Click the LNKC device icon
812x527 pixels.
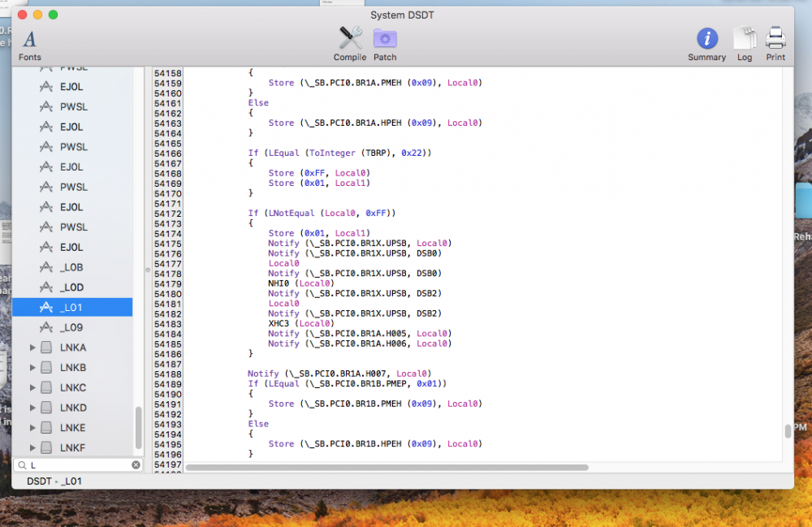pos(46,387)
